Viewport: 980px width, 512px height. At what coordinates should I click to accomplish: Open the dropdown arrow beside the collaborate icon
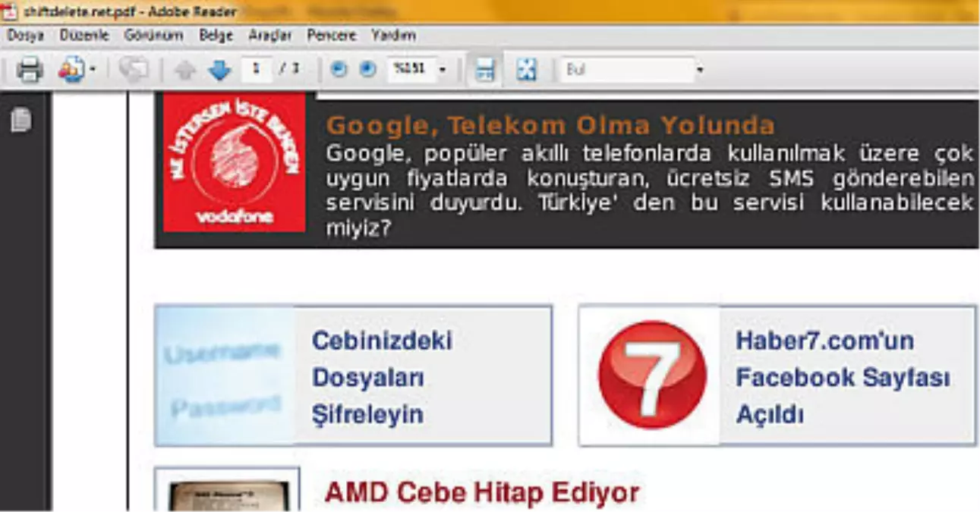pyautogui.click(x=93, y=71)
